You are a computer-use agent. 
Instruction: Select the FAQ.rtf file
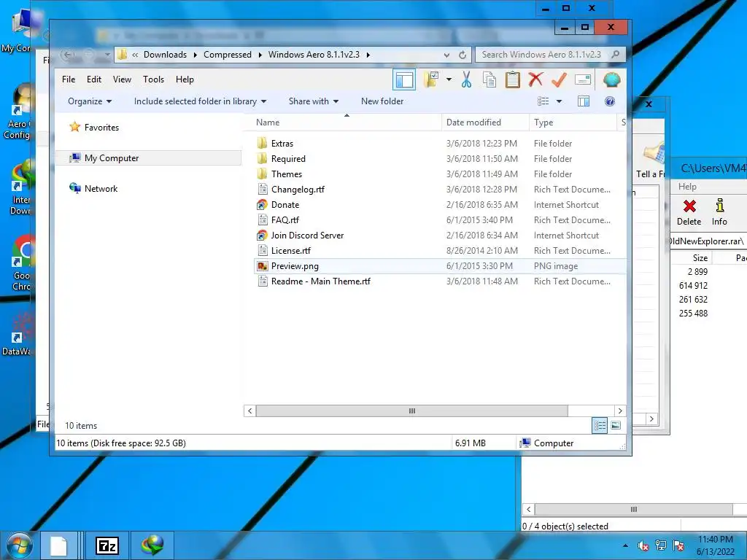click(285, 220)
